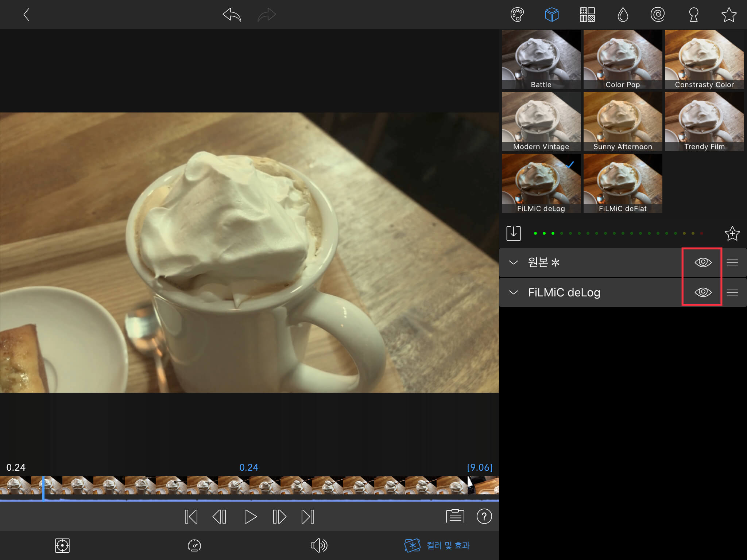Screen dimensions: 747x560
Task: Click the undo arrow
Action: point(232,15)
